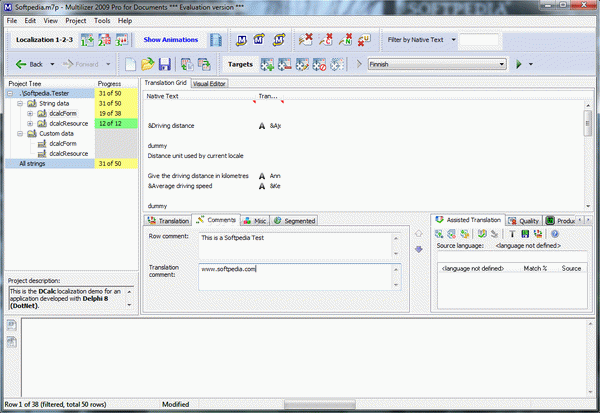The height and width of the screenshot is (413, 600).
Task: Click the red X icon with letter U
Action: 364,40
